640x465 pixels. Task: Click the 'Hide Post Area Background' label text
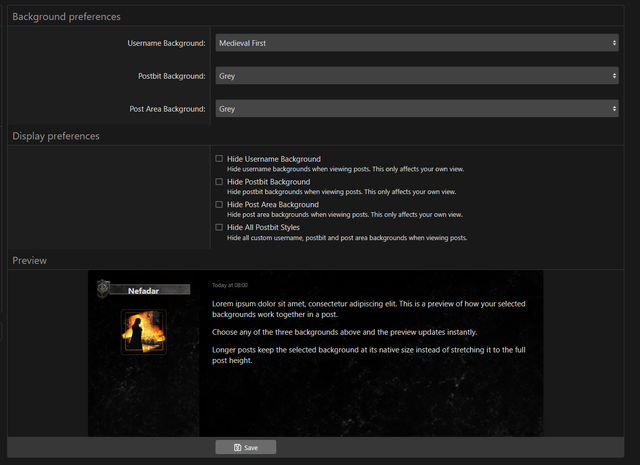click(273, 205)
